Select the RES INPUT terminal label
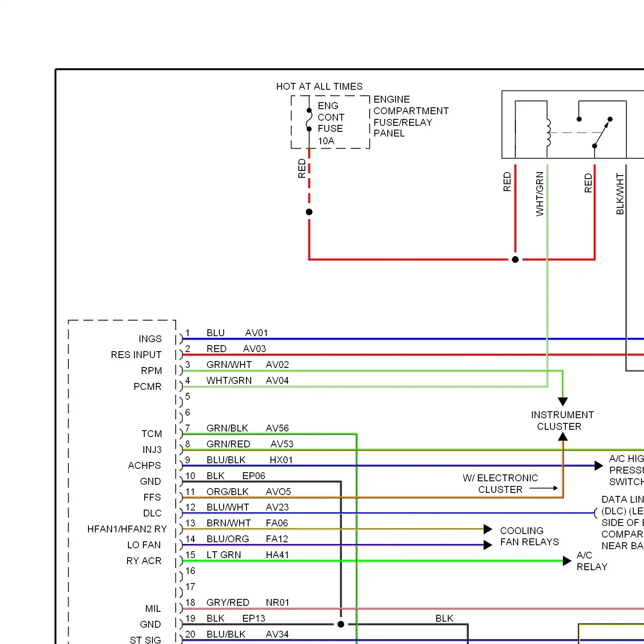Viewport: 644px width, 644px height. [136, 355]
